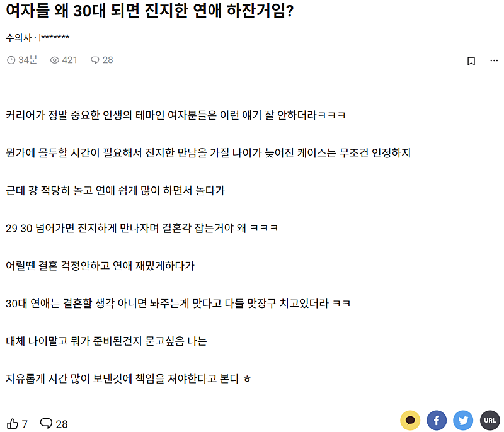Open the 수의사 category link
This screenshot has width=504, height=432.
[18, 38]
